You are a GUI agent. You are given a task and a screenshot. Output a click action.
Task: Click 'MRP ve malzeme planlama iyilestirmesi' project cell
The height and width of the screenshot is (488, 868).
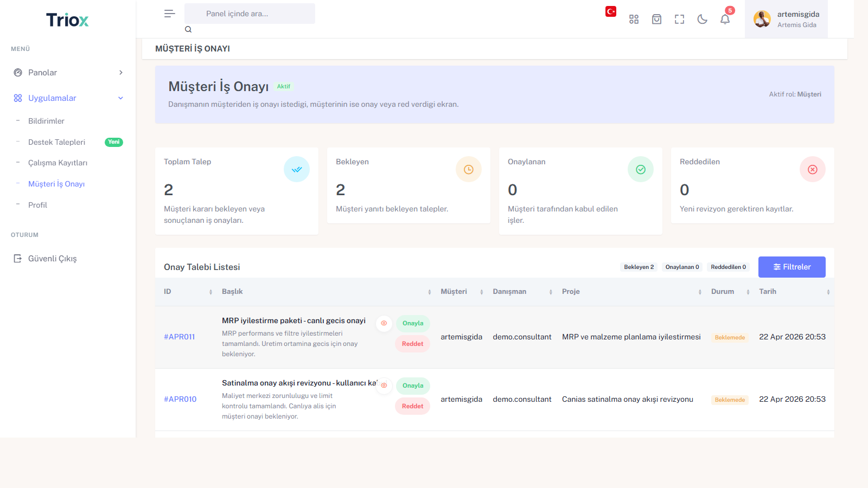coord(631,337)
